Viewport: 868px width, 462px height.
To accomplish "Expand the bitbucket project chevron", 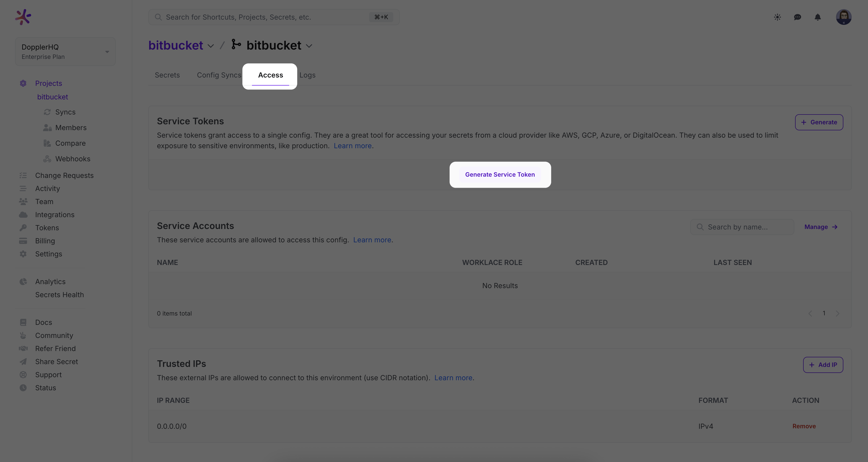I will 211,46.
